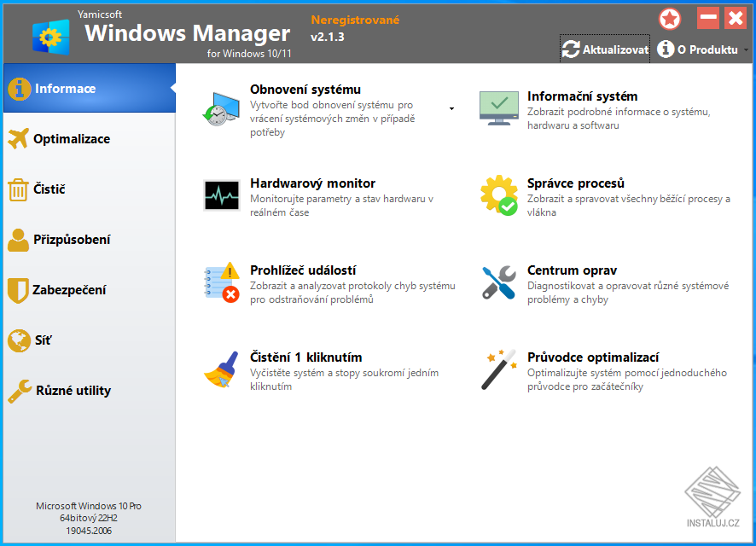The image size is (756, 546).
Task: Switch to the Různé utility tab
Action: tap(90, 391)
